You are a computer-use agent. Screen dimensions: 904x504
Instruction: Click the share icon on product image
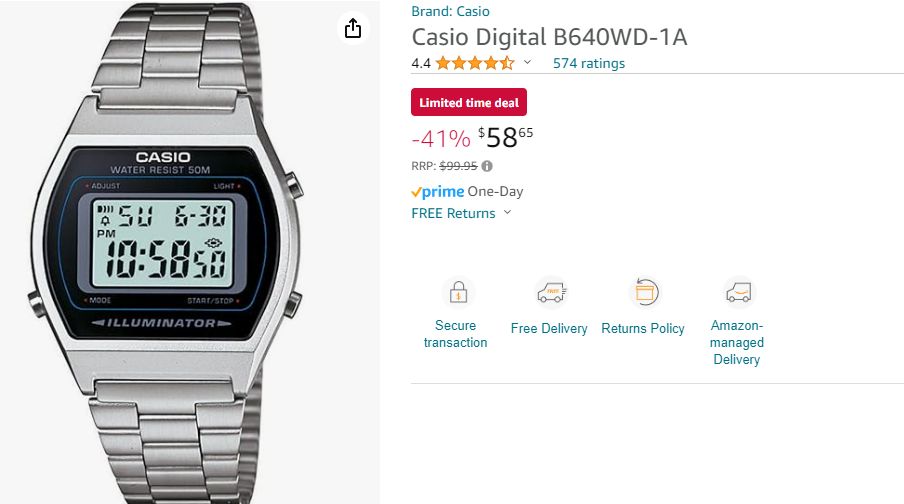pyautogui.click(x=353, y=28)
